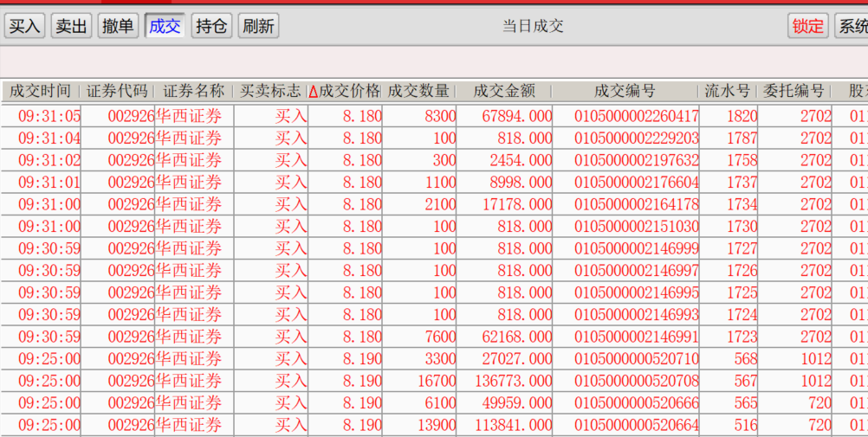Sort by 成交时间 column header

(41, 91)
